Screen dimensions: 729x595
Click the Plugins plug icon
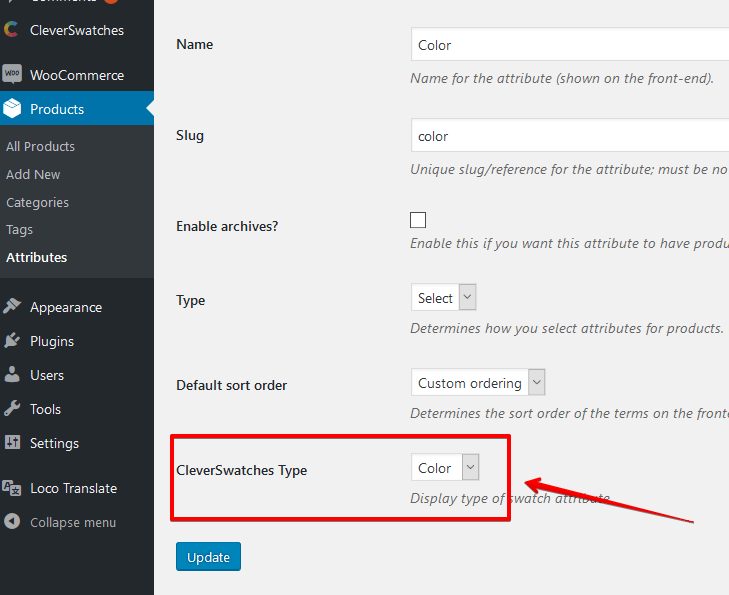point(12,340)
